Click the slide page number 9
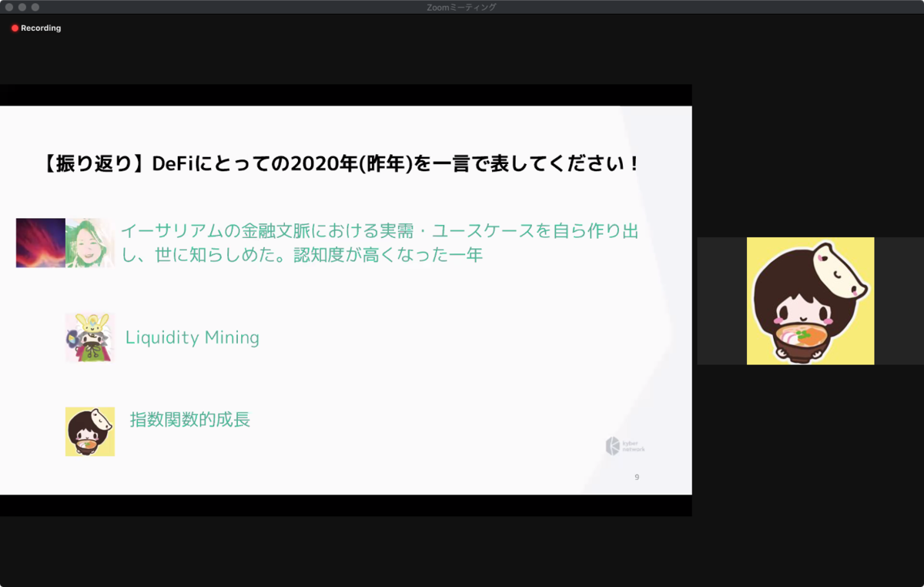The image size is (924, 587). (x=636, y=477)
